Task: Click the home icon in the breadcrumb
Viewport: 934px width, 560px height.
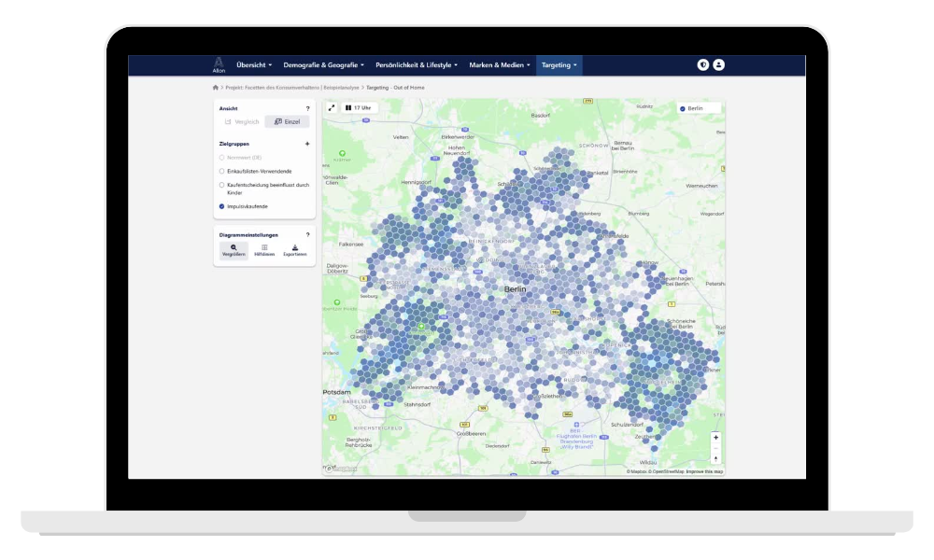Action: tap(216, 87)
